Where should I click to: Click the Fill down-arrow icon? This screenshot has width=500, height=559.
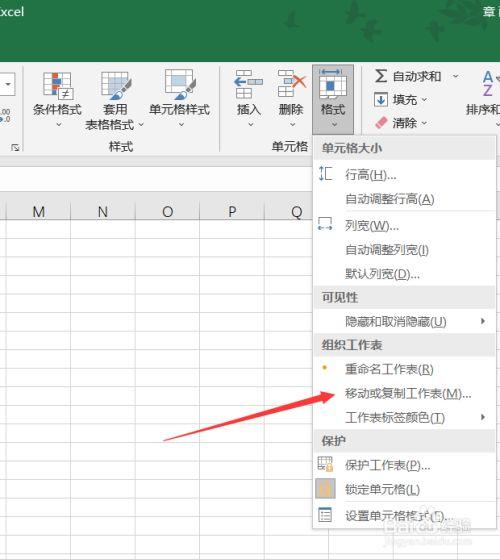pyautogui.click(x=381, y=99)
